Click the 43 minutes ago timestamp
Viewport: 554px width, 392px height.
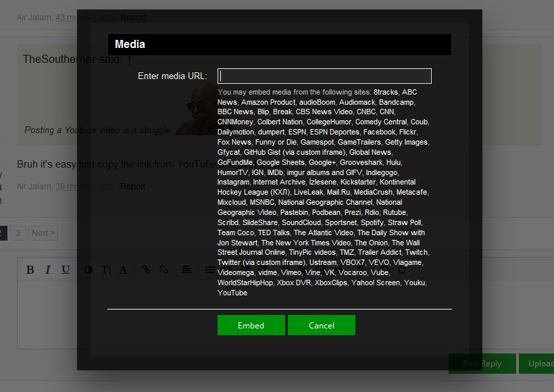coord(84,18)
